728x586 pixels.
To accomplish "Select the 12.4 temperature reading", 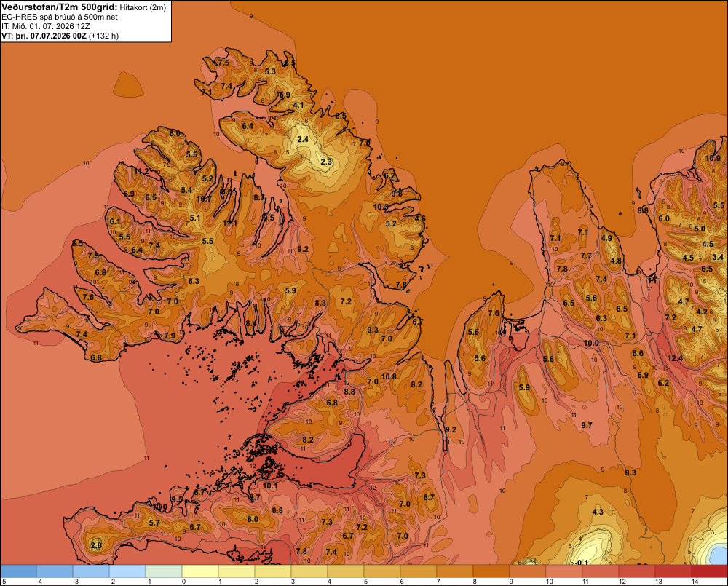I will (x=675, y=358).
